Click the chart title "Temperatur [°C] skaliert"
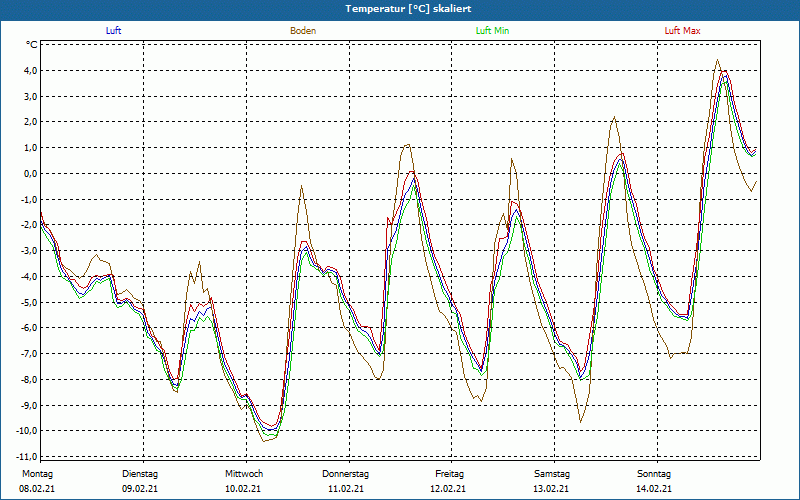The width and height of the screenshot is (800, 500). (408, 9)
